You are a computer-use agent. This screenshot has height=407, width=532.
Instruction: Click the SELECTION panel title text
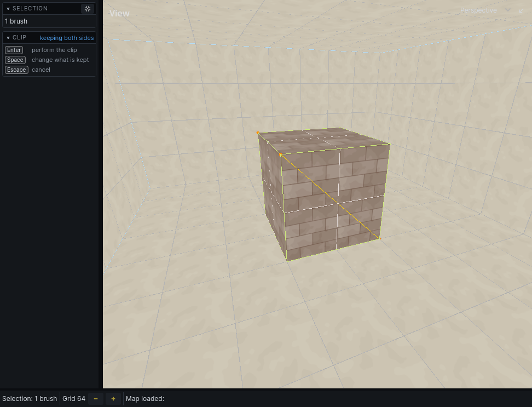30,8
